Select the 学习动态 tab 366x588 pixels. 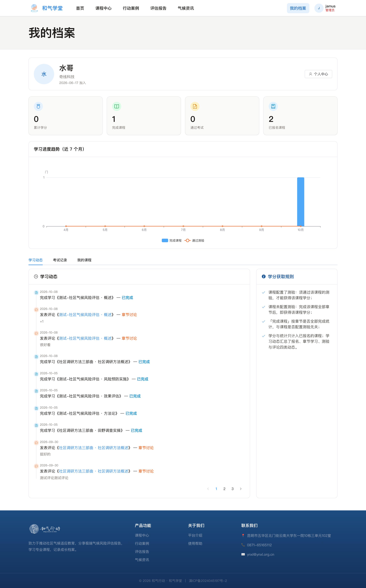click(x=36, y=260)
